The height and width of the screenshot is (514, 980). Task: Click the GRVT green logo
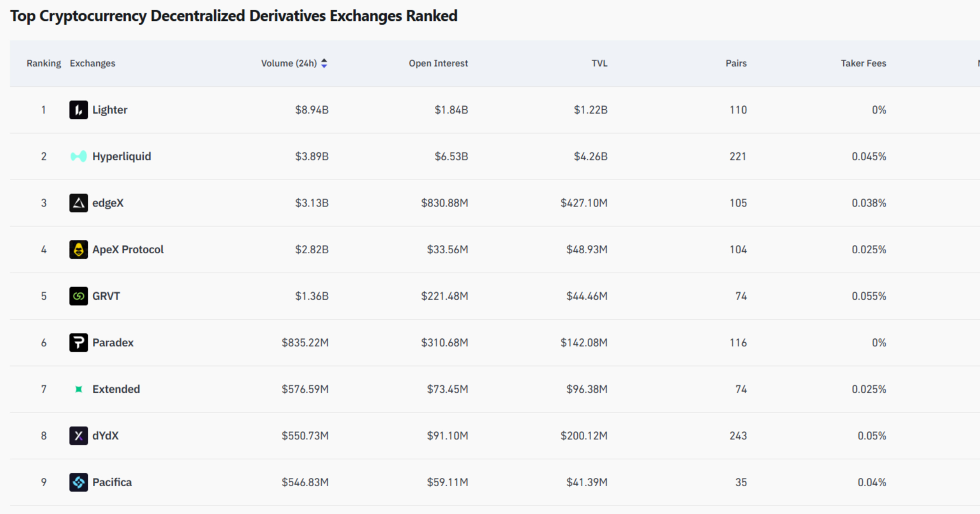click(78, 296)
